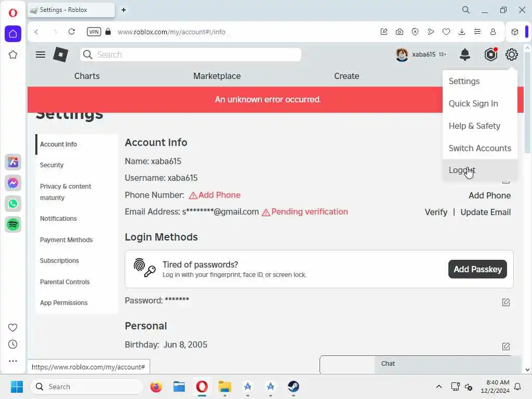Open the Opera account profile icon
532x399 pixels.
pos(493,32)
